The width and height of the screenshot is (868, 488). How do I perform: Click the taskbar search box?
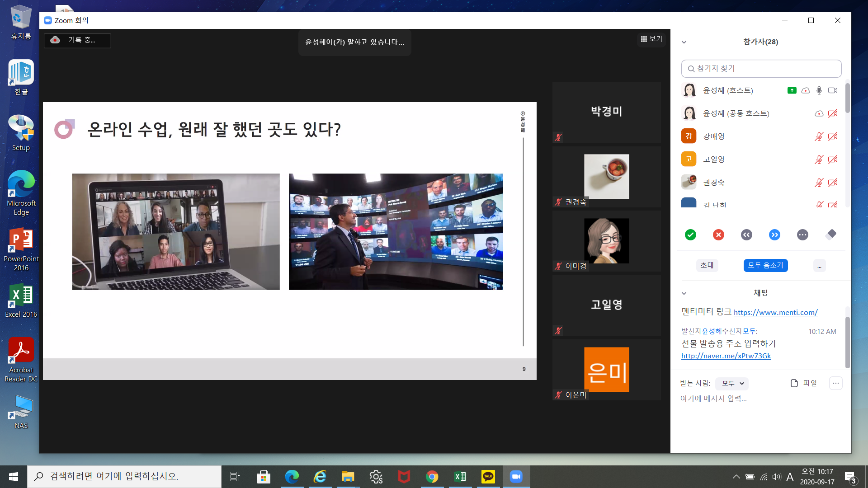tap(124, 477)
